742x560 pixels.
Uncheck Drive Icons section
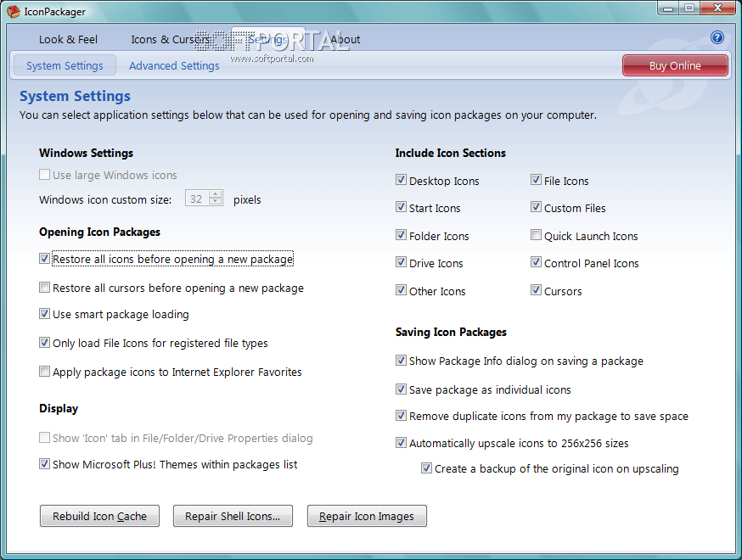401,262
